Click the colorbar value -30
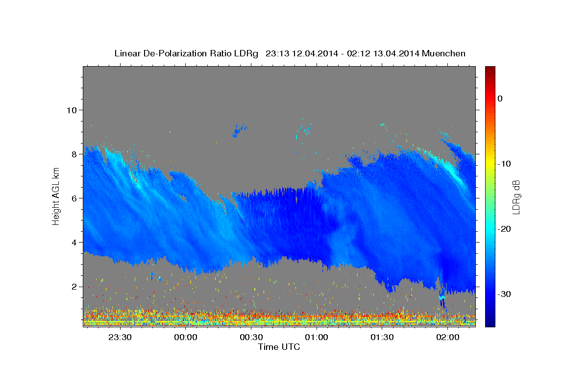The height and width of the screenshot is (392, 588). click(x=505, y=294)
